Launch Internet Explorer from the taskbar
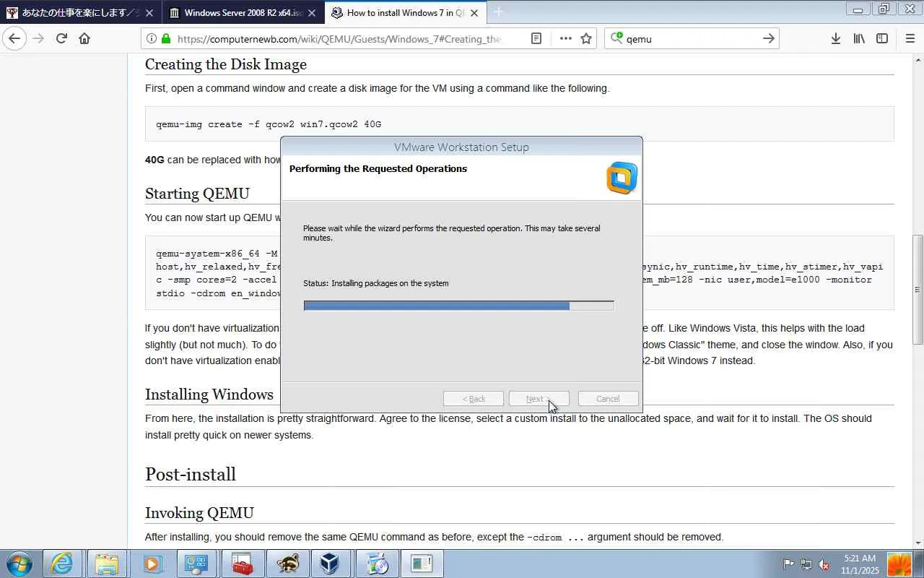924x578 pixels. click(63, 564)
